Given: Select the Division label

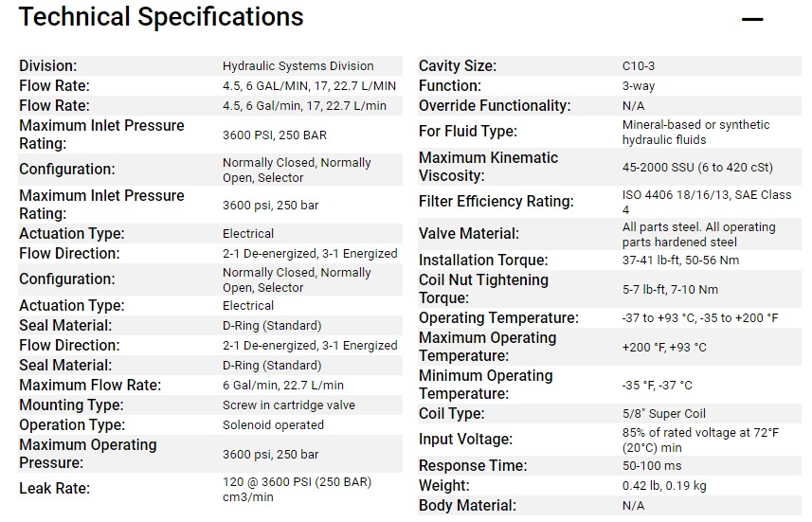Looking at the screenshot, I should (48, 65).
